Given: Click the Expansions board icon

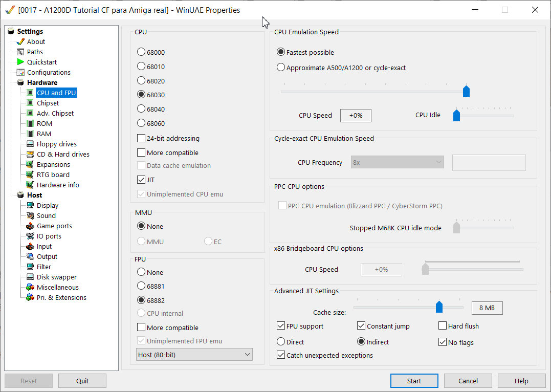Looking at the screenshot, I should [30, 164].
